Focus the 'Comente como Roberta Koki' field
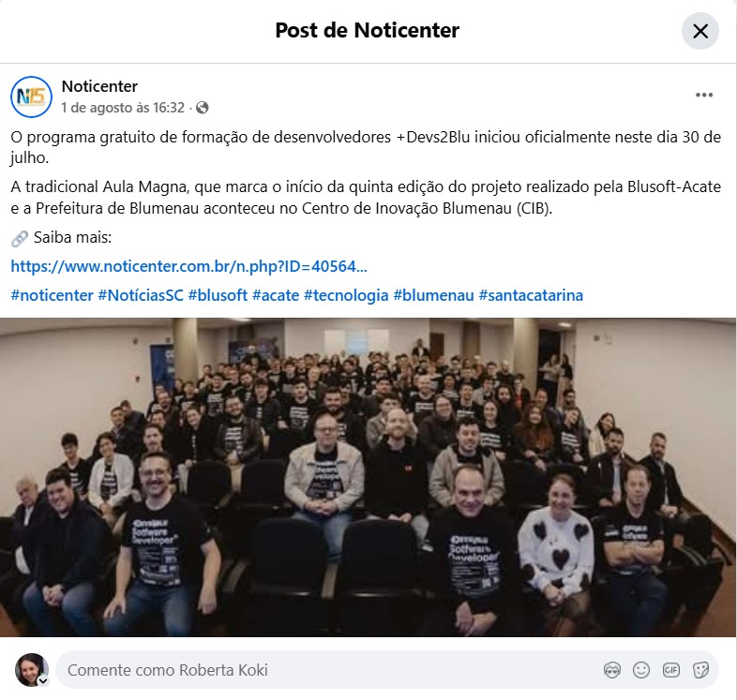This screenshot has width=737, height=700. tap(329, 669)
